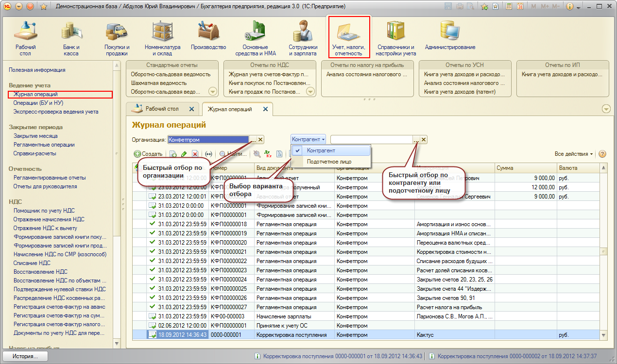
Task: Open the Все действия dropdown menu
Action: [574, 154]
